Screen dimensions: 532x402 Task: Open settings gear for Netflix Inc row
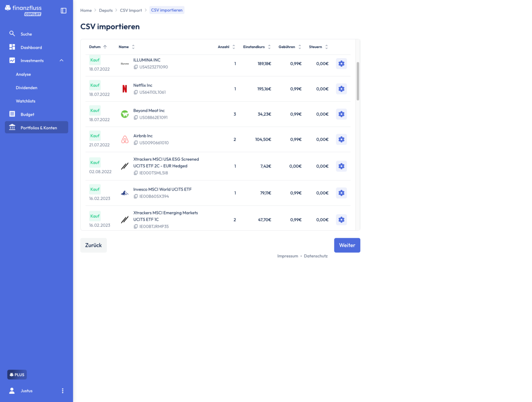coord(341,89)
